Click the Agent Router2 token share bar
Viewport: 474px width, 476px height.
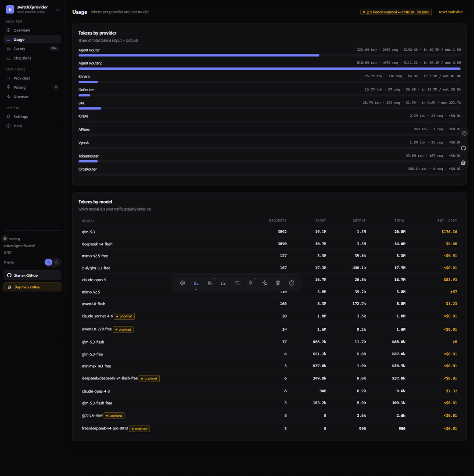pyautogui.click(x=269, y=68)
